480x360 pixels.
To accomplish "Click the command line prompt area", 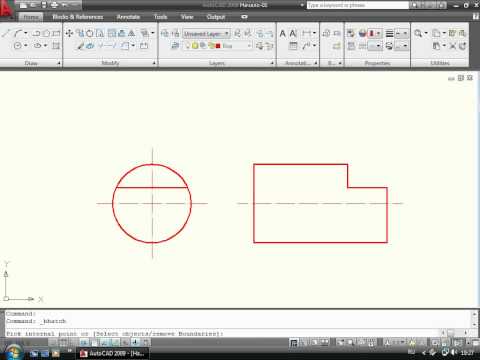I will [222, 333].
